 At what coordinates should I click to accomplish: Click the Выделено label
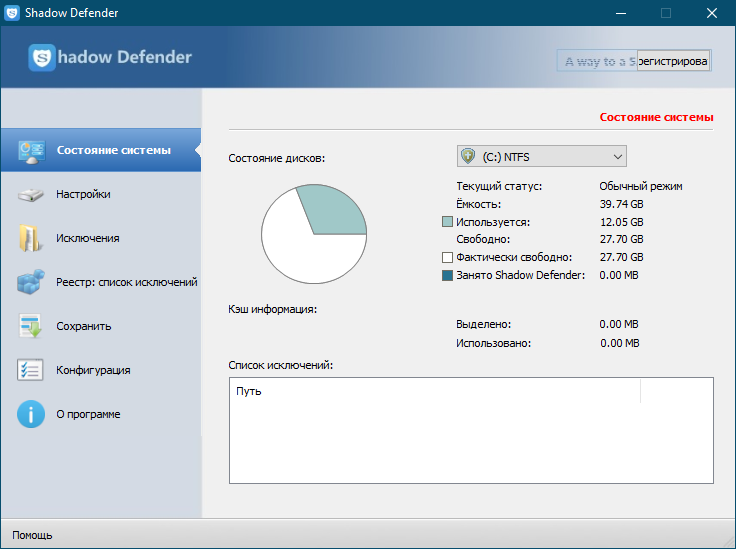pyautogui.click(x=483, y=324)
